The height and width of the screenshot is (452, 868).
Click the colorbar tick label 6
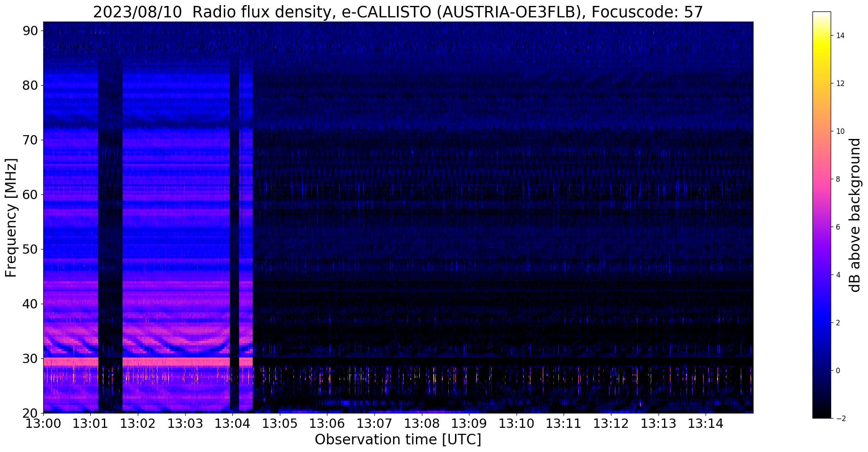point(837,227)
